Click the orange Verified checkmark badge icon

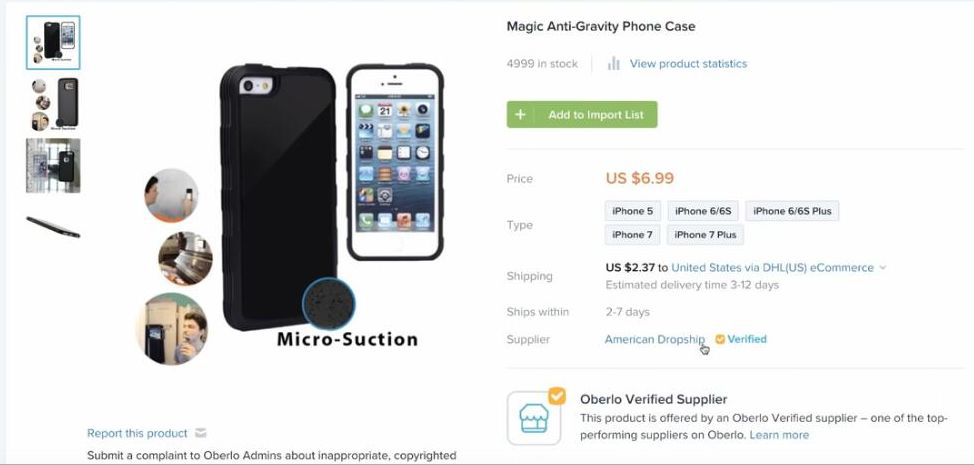[x=720, y=339]
